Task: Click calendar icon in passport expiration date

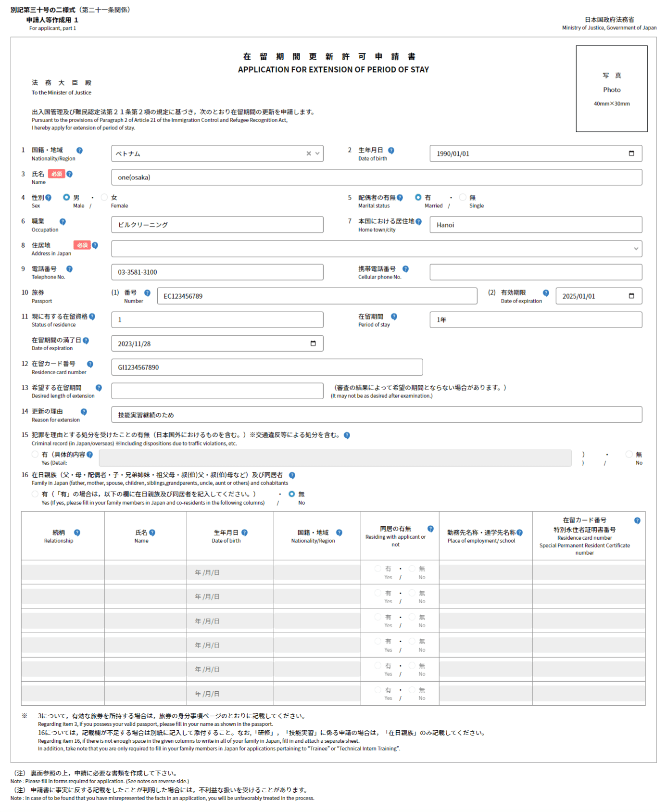Action: click(631, 296)
